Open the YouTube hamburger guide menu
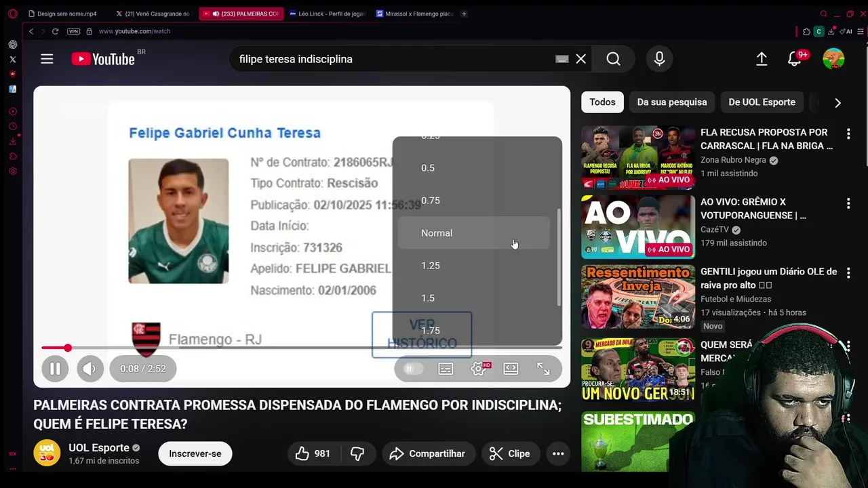Screen dimensions: 868x488 [x=47, y=59]
